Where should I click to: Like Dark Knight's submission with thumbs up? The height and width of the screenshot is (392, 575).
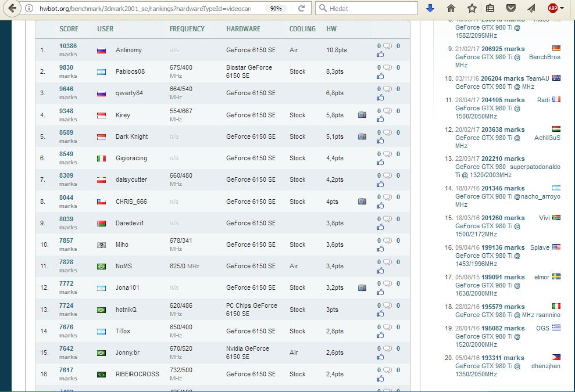point(380,141)
